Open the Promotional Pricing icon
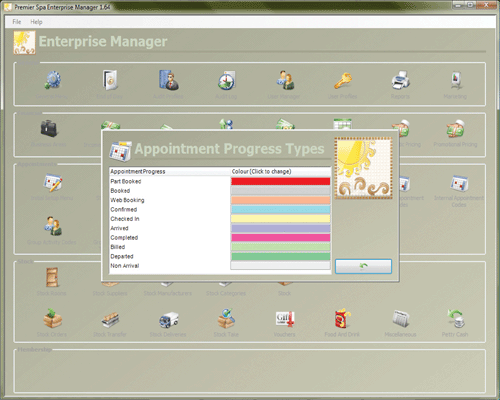 pos(455,129)
